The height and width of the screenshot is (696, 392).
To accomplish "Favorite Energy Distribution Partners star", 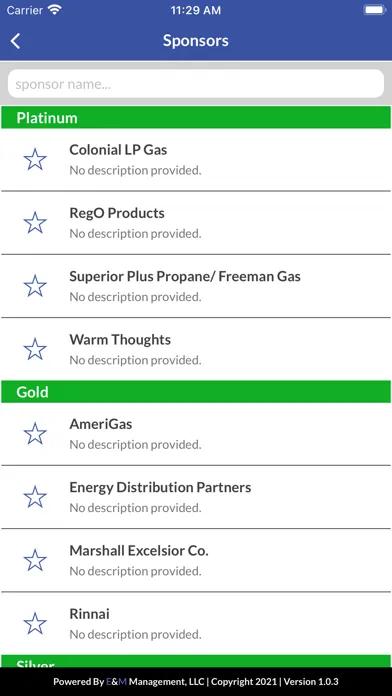I will 35,497.
